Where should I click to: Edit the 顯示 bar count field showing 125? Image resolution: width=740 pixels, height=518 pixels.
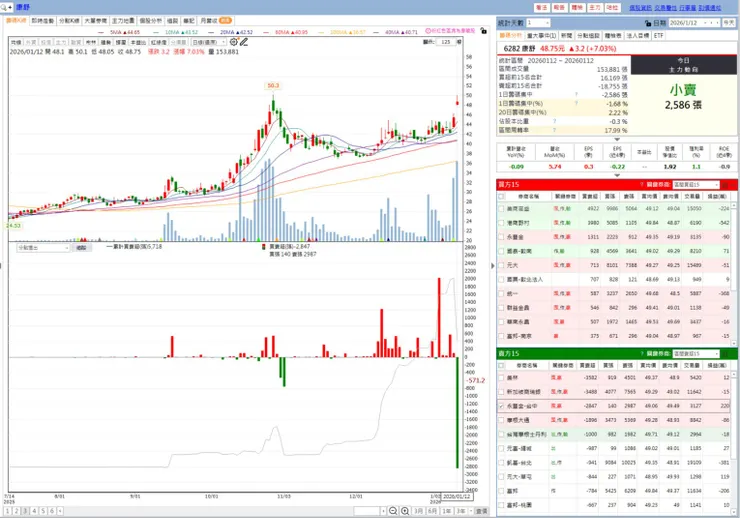point(446,42)
